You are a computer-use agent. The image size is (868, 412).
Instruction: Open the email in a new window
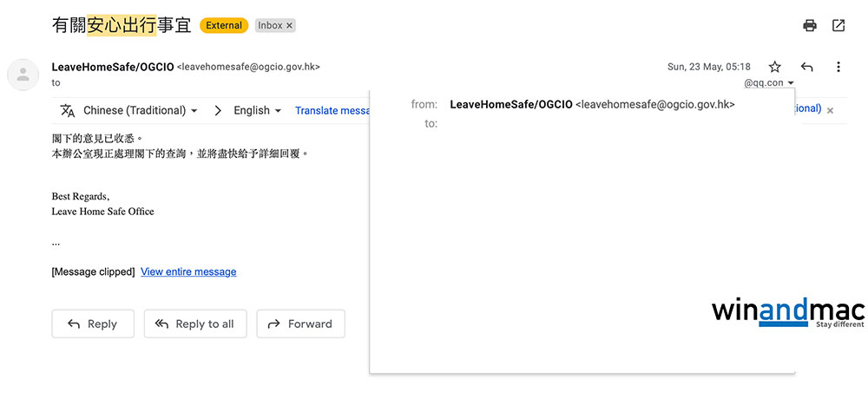pos(838,25)
